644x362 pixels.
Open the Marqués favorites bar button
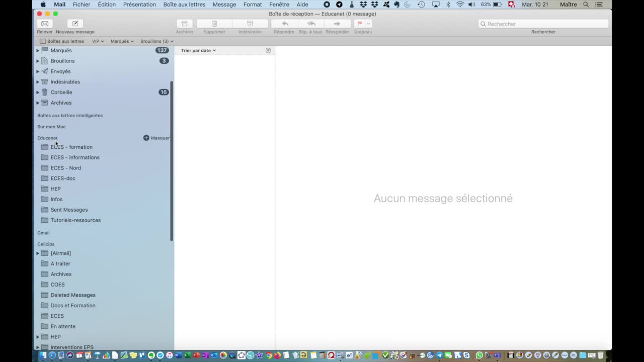tap(122, 41)
